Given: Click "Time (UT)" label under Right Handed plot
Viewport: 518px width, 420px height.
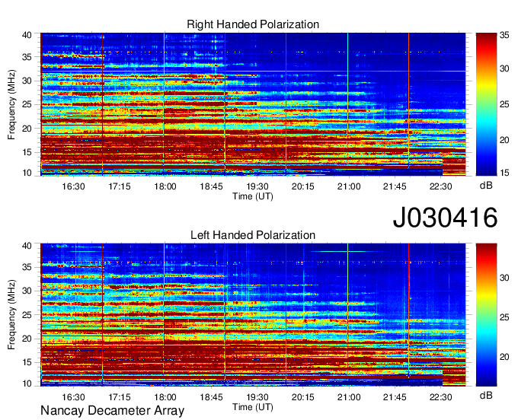Looking at the screenshot, I should (x=253, y=196).
